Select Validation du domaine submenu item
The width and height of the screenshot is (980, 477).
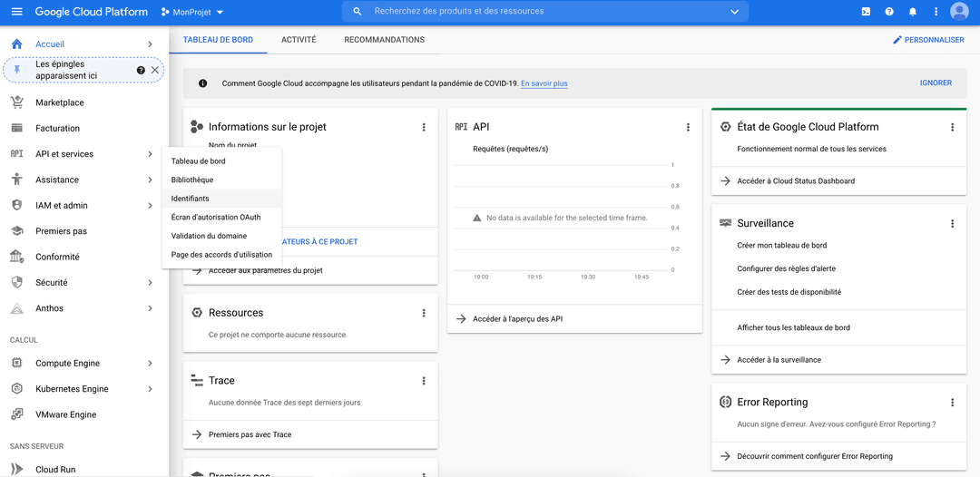[x=222, y=236]
